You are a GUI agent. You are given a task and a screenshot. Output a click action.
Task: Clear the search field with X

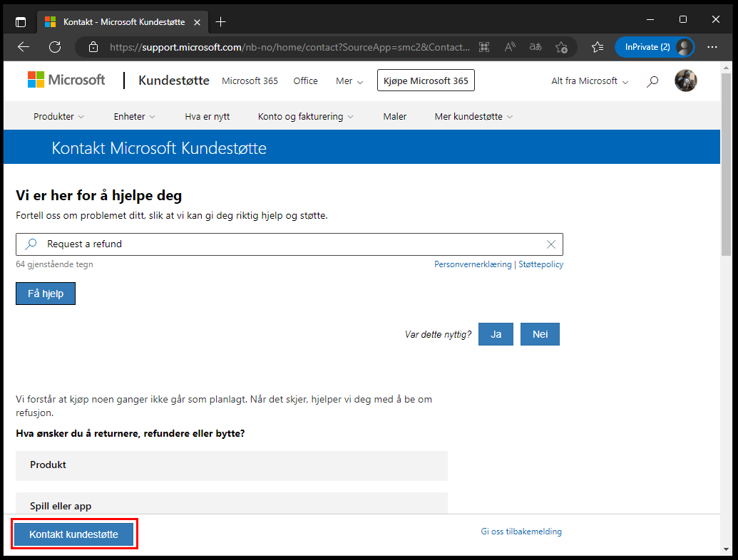click(551, 244)
